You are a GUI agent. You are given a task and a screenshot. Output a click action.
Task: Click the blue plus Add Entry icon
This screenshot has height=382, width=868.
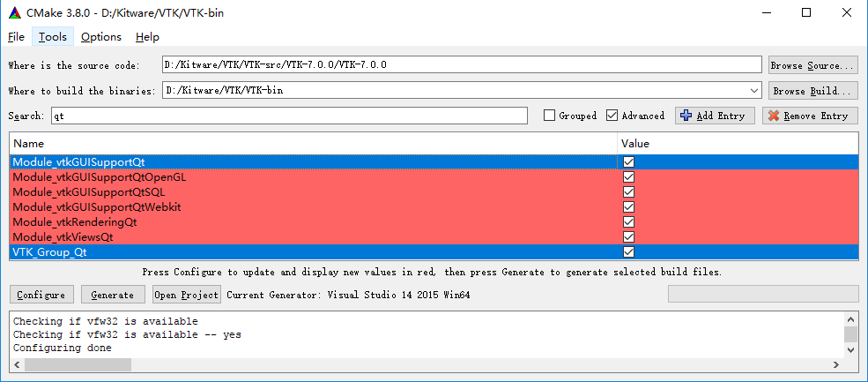tap(686, 116)
